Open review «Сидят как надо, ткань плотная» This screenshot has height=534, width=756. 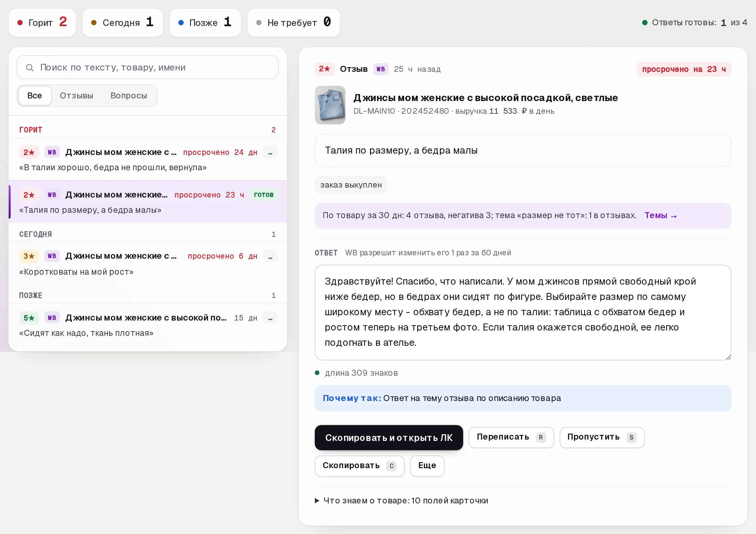(x=148, y=325)
